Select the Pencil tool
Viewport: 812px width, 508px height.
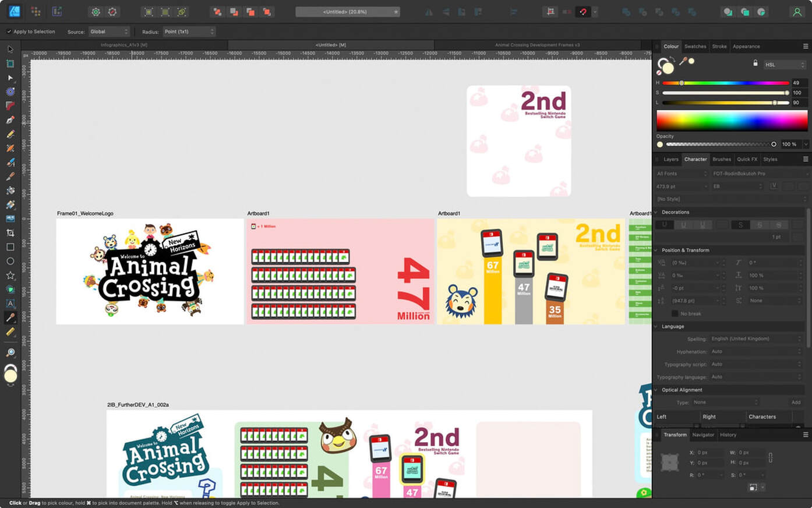click(x=10, y=134)
